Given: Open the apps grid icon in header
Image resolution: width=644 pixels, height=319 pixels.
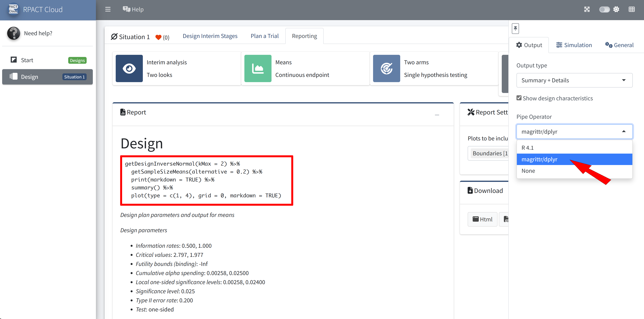Looking at the screenshot, I should point(632,9).
